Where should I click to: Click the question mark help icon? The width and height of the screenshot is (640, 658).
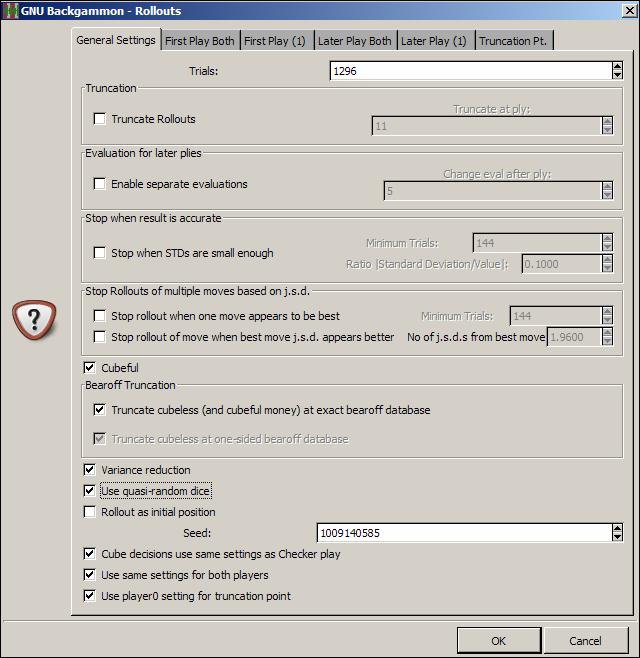pos(34,320)
